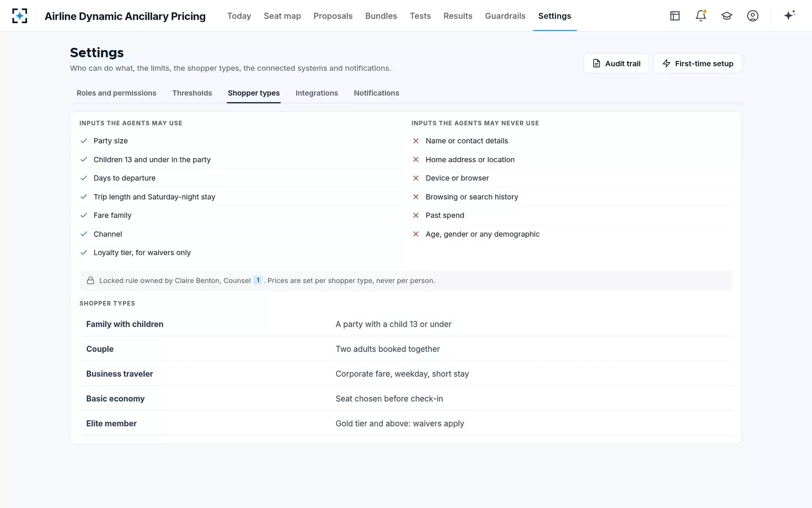This screenshot has width=812, height=508.
Task: Open the user profile icon
Action: coord(753,16)
